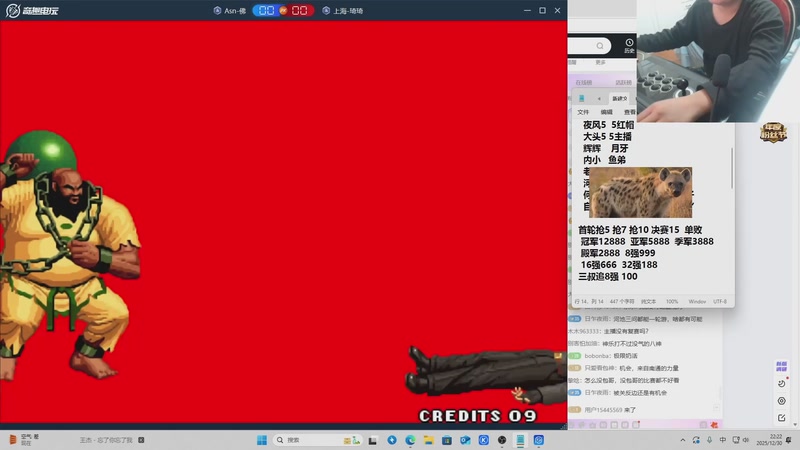Open the 文件 menu in Notepad
The height and width of the screenshot is (450, 800).
pyautogui.click(x=583, y=112)
